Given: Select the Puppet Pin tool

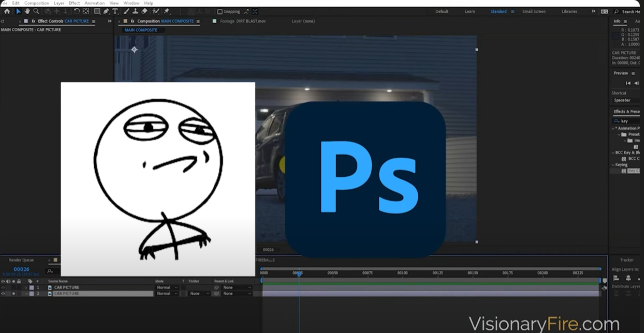Looking at the screenshot, I should [166, 11].
